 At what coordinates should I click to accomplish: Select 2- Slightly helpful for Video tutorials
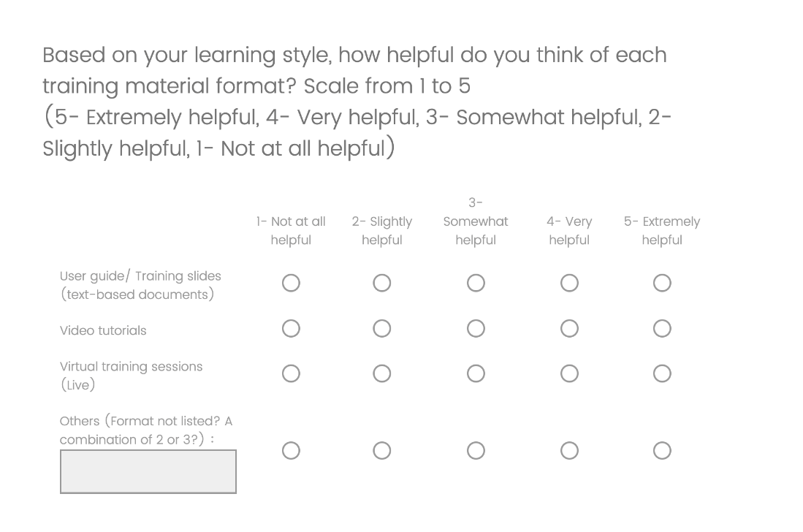click(x=381, y=329)
